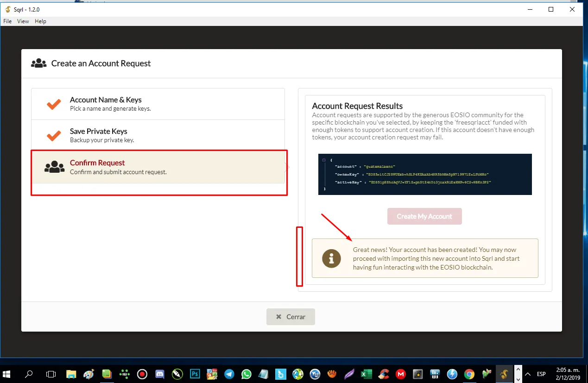Screen dimensions: 588x383
Task: Open WhatsApp from the taskbar
Action: [x=246, y=374]
